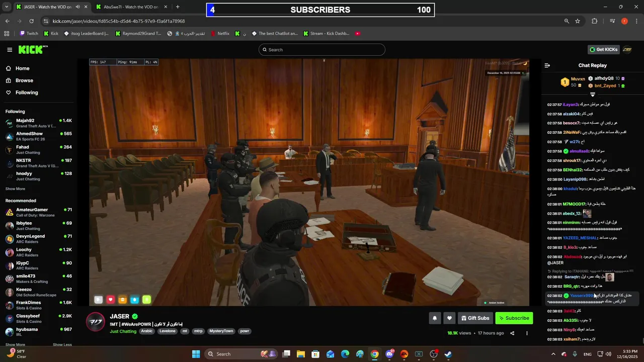Mute the JASER tab audio icon

pos(78,7)
